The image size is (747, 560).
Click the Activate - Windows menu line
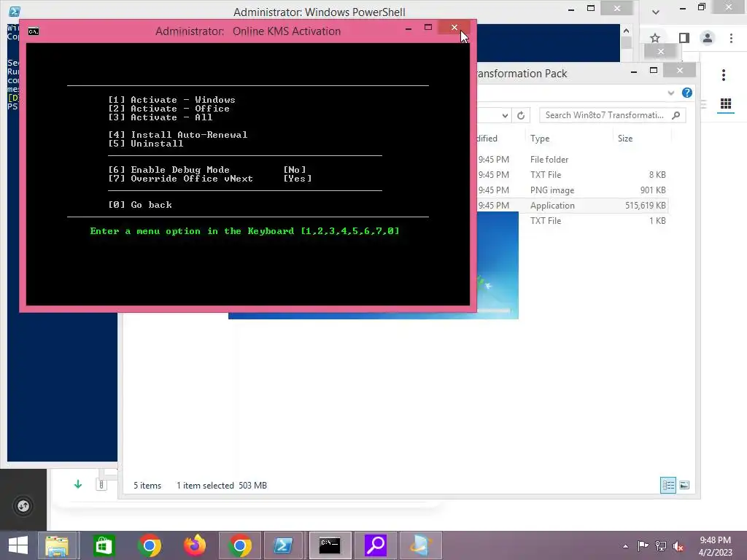[x=171, y=99]
